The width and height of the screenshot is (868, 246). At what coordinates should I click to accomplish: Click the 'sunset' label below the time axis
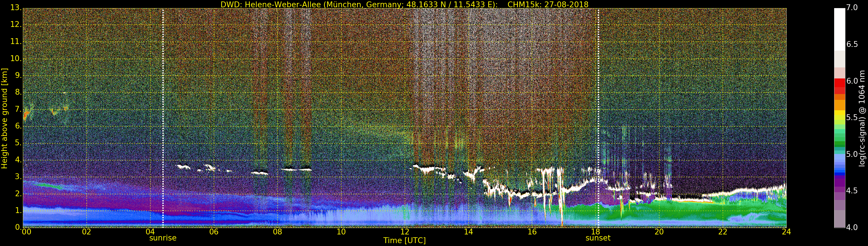point(598,238)
